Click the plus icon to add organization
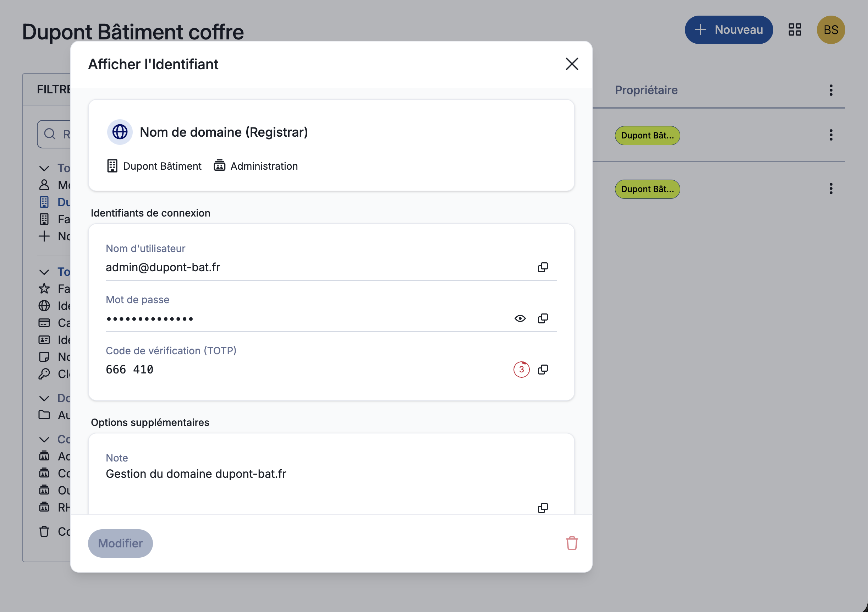The height and width of the screenshot is (612, 868). (x=44, y=236)
